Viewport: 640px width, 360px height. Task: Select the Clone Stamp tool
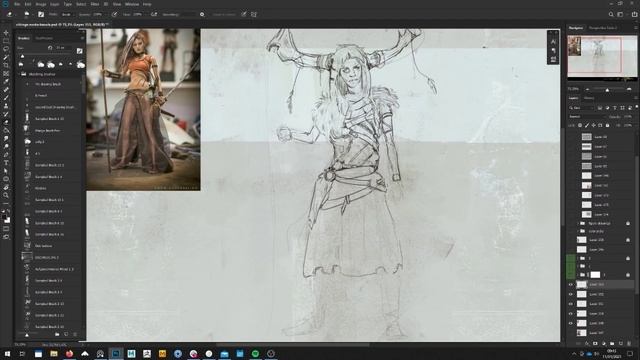[6, 106]
